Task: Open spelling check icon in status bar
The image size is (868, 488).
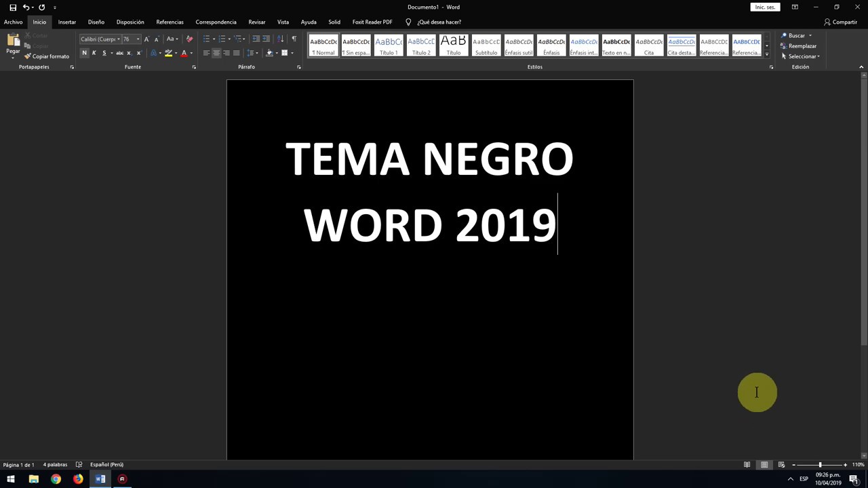Action: pos(79,464)
